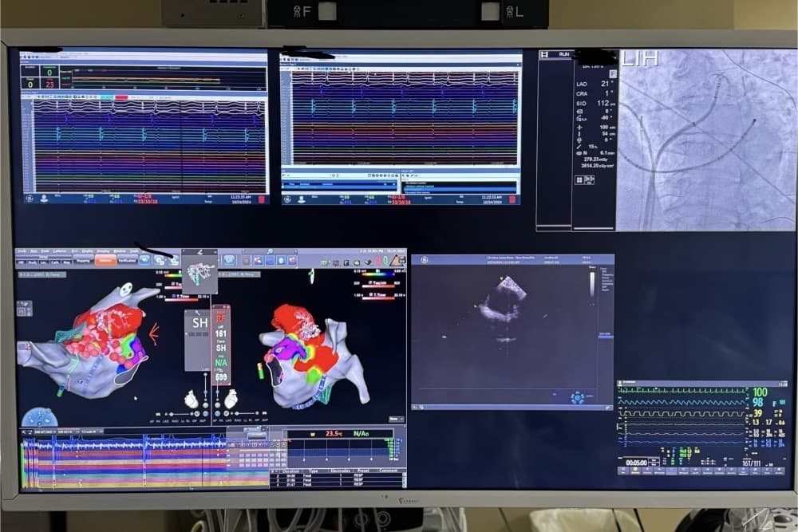Image resolution: width=798 pixels, height=532 pixels.
Task: Click the right heart orientation icon
Action: click(x=231, y=400)
